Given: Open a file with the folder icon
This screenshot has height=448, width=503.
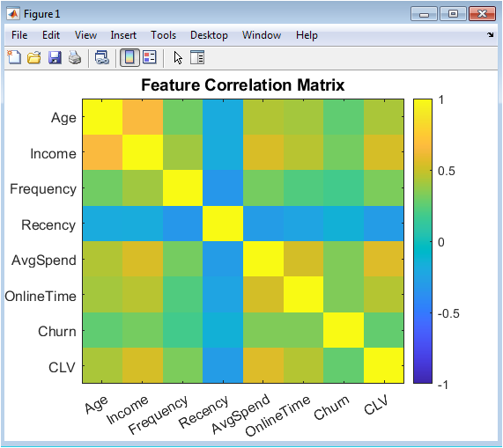Looking at the screenshot, I should (34, 58).
